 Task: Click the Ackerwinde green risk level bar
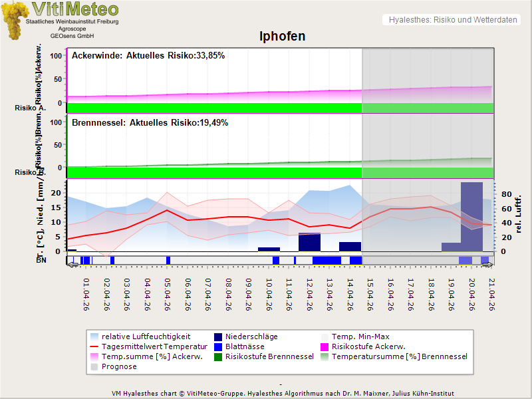click(214, 108)
